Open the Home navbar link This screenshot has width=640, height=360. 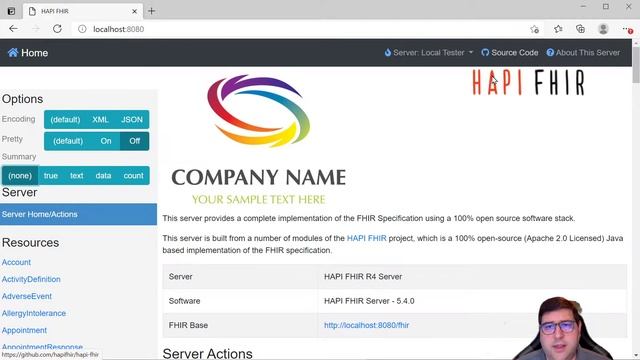pos(28,53)
